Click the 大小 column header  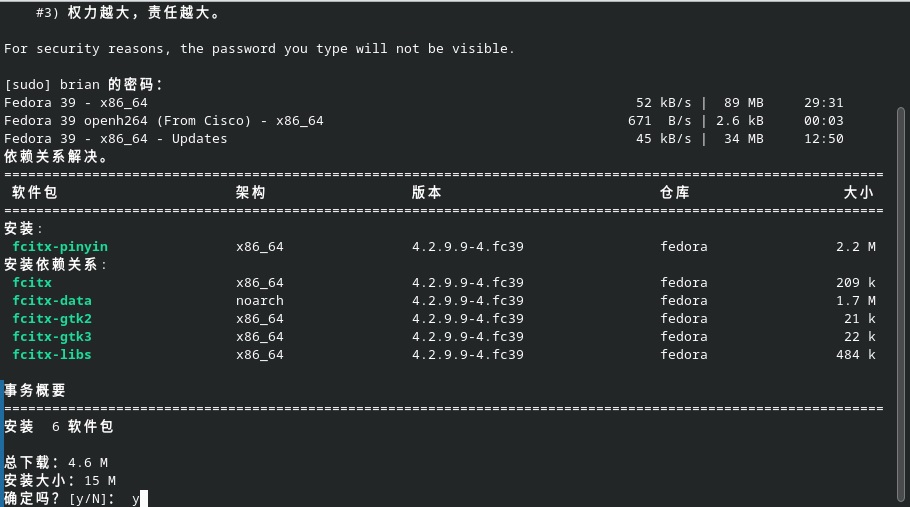click(858, 193)
